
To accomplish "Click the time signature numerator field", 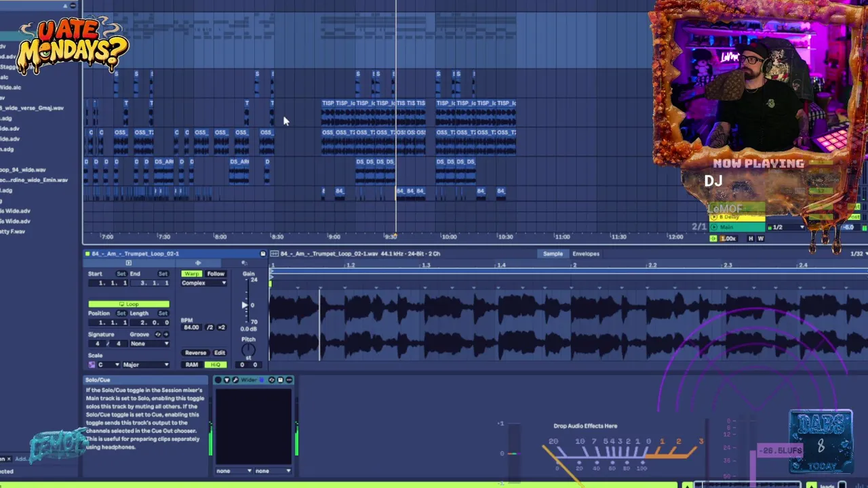I will [x=98, y=344].
